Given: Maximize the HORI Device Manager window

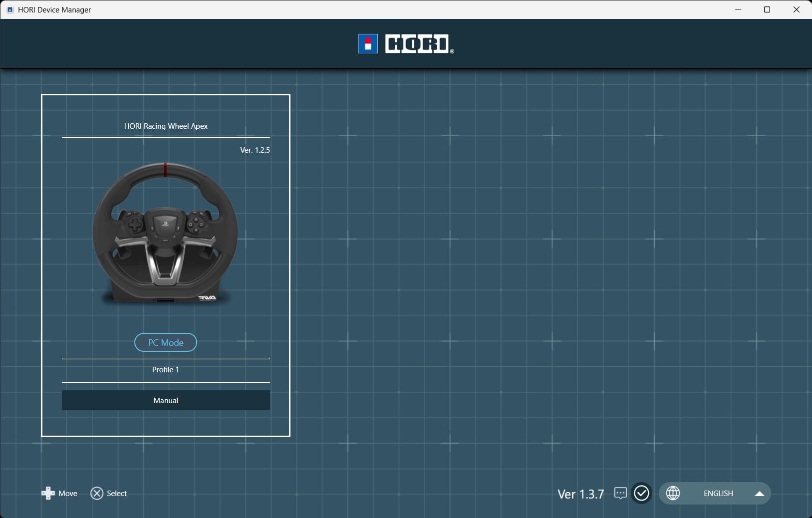Looking at the screenshot, I should pos(767,9).
